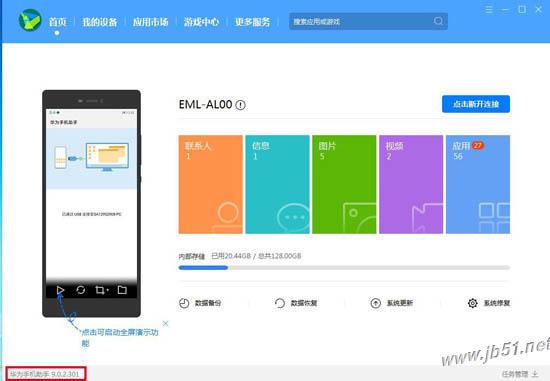Select the 数据恢复 data restore label
This screenshot has height=381, width=550.
point(304,303)
